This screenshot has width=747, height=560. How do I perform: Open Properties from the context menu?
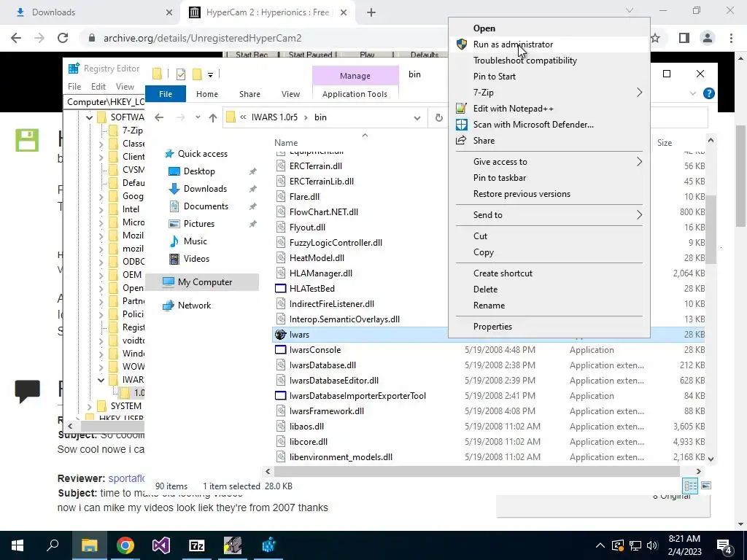[492, 327]
